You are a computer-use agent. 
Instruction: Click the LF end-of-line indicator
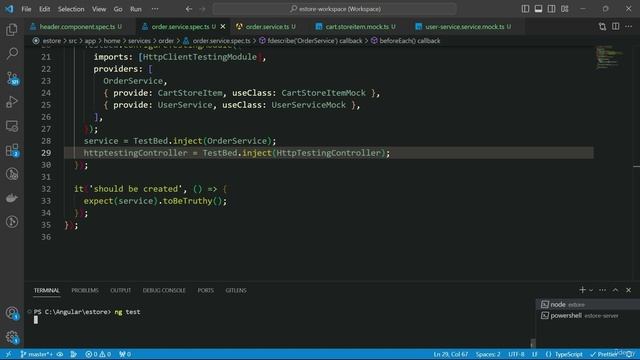coord(535,354)
